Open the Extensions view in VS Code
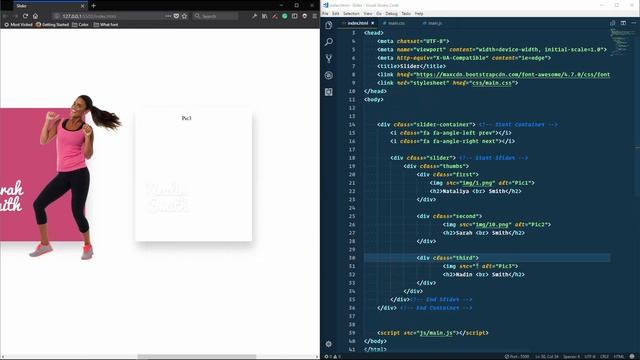The image size is (640, 360). coord(329,92)
